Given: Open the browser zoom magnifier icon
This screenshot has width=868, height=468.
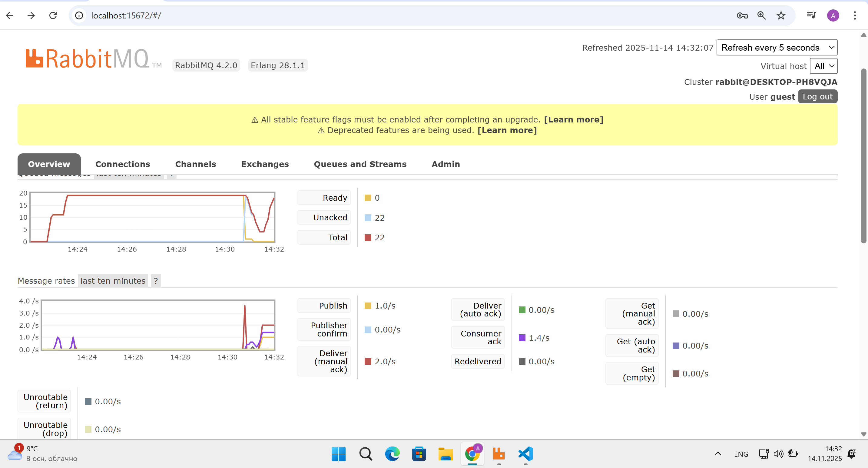Looking at the screenshot, I should pos(761,15).
